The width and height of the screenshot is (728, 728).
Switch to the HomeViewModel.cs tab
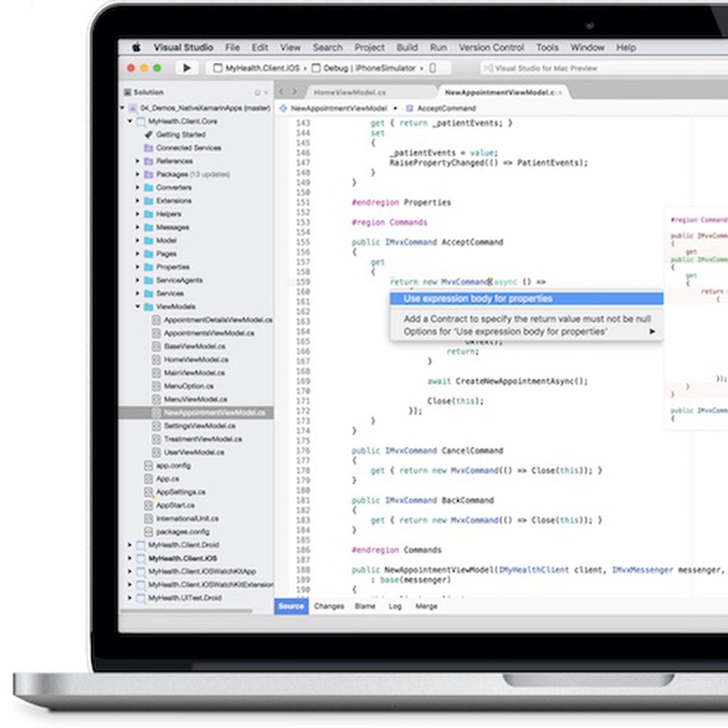pos(349,92)
